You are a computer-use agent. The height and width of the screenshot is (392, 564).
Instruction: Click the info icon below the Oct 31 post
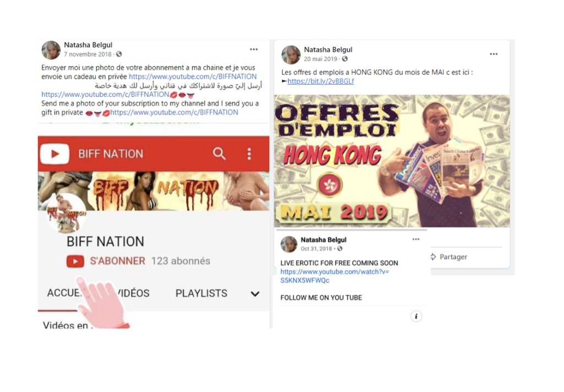point(416,316)
